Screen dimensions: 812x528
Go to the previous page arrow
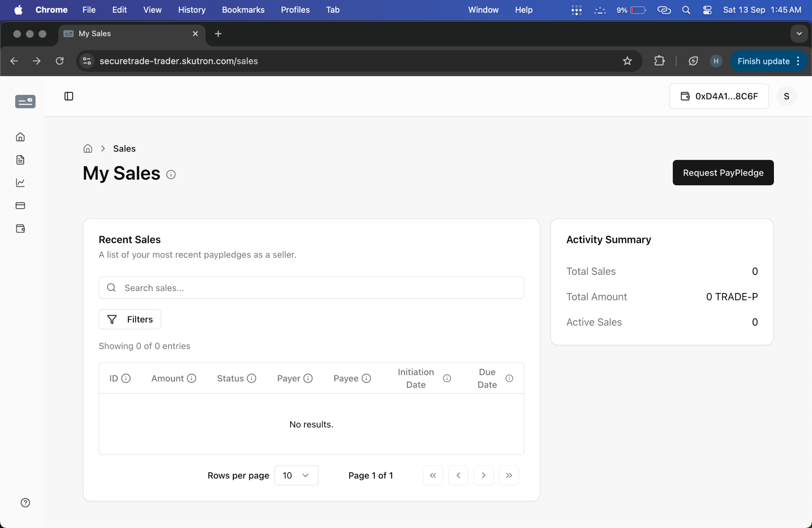458,475
